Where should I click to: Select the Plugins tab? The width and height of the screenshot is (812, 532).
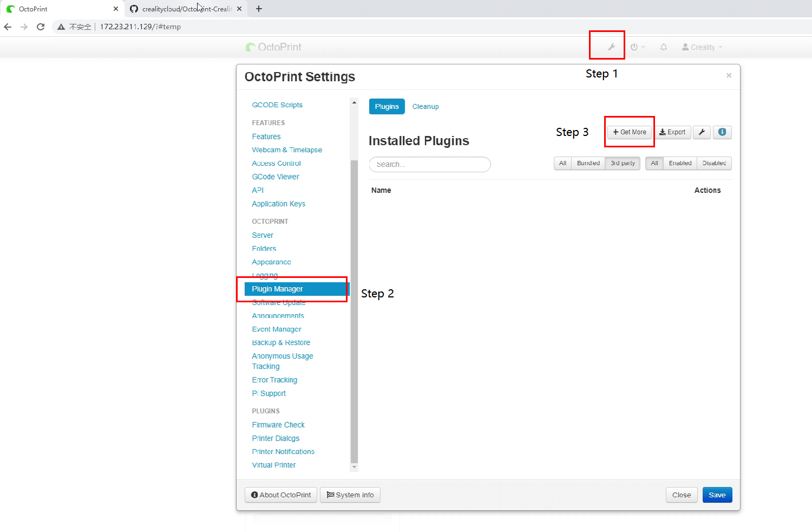pyautogui.click(x=387, y=107)
